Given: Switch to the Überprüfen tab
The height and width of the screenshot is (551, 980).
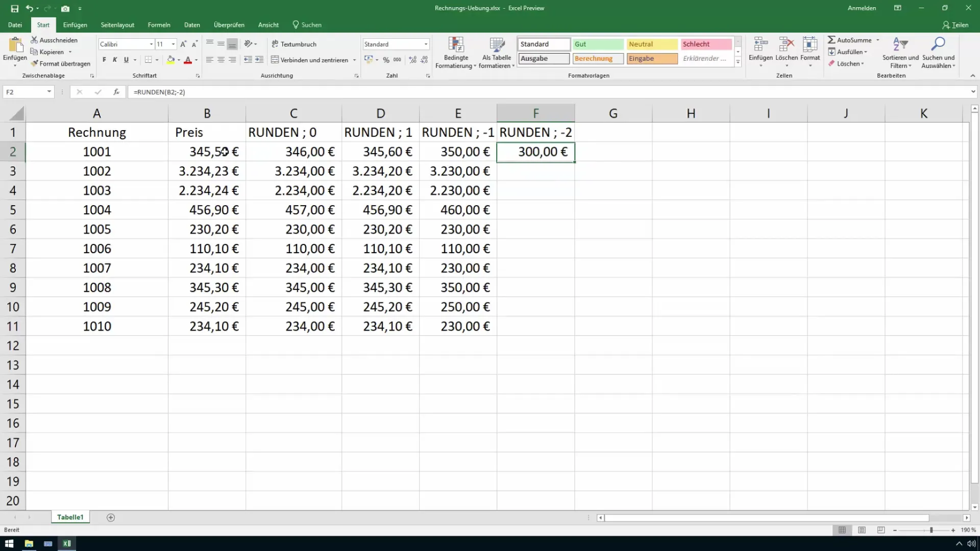Looking at the screenshot, I should pos(229,24).
